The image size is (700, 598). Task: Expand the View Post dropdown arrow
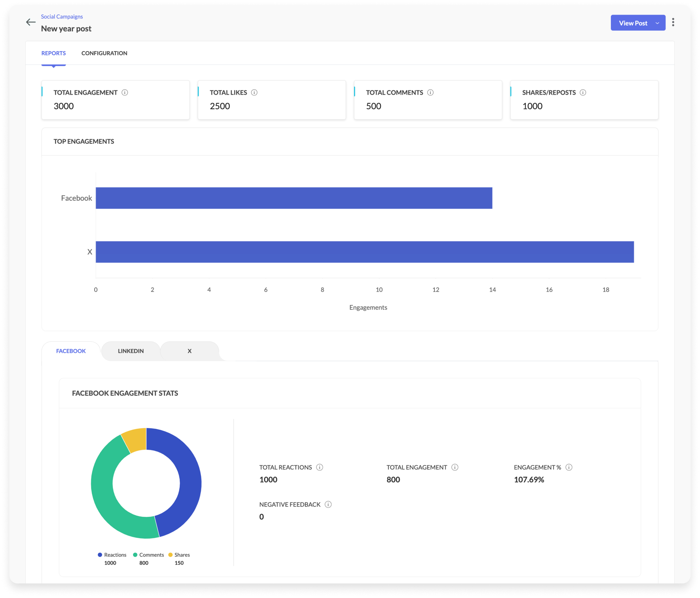click(x=658, y=23)
